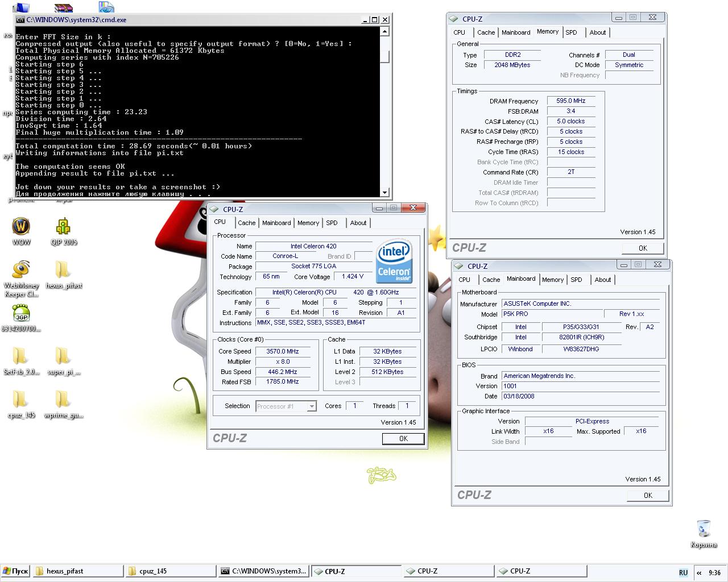Switch to hexus_pifast taskbar button
Viewport: 728px width, 582px height.
[x=78, y=571]
